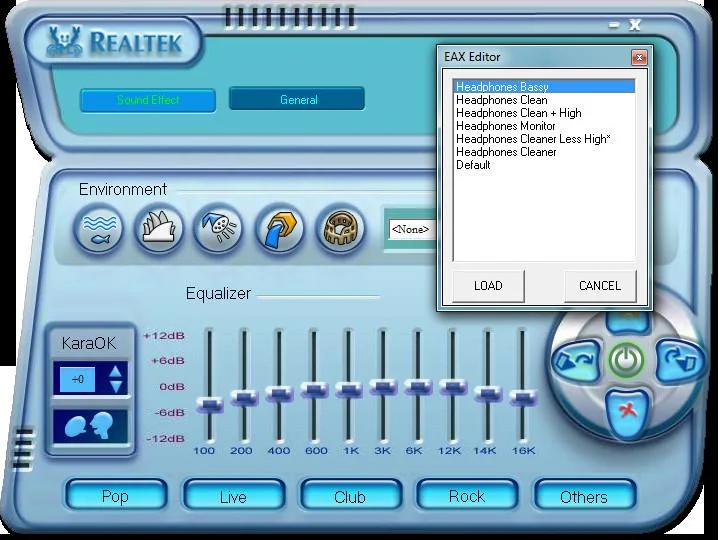This screenshot has height=540, width=720.
Task: Click the 14K equalizer slider
Action: (x=488, y=394)
